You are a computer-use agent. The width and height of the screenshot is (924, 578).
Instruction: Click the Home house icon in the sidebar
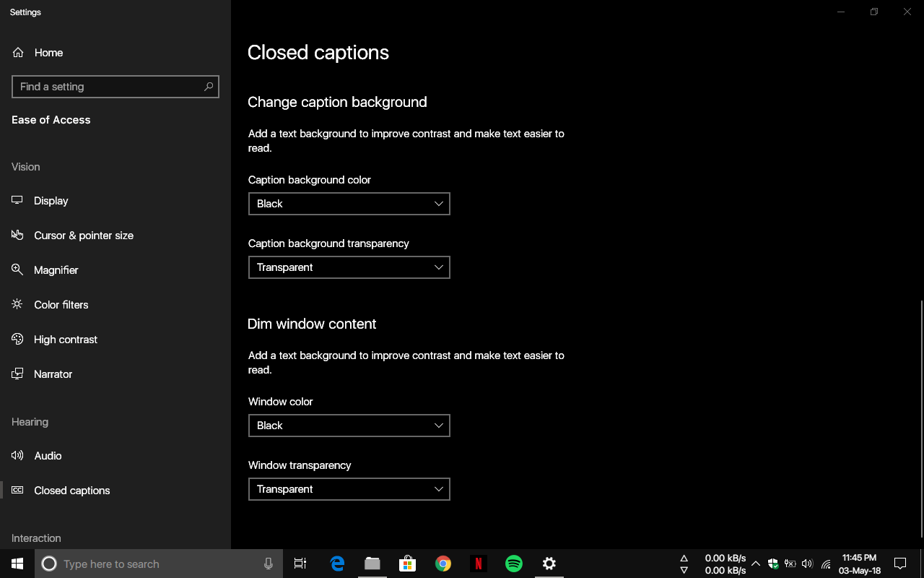click(x=18, y=53)
